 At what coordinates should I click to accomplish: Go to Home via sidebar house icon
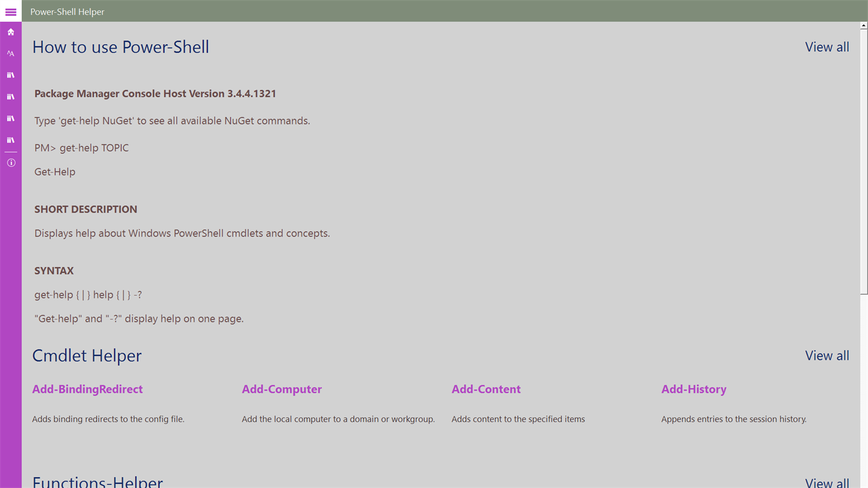click(11, 32)
